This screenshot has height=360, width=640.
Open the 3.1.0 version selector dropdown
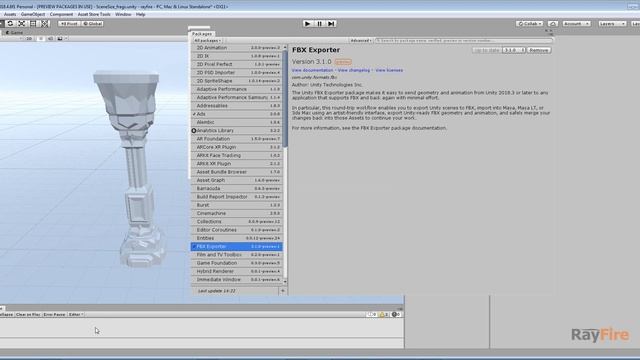point(514,50)
